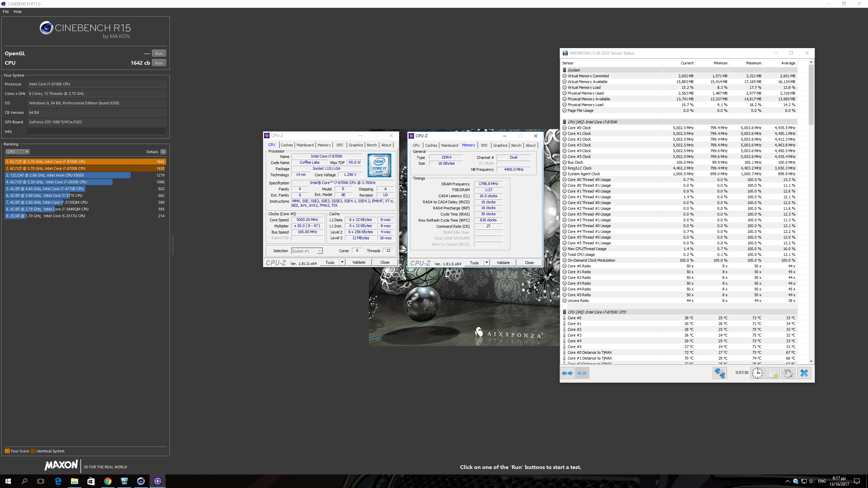This screenshot has width=868, height=488.
Task: Click 'Uncore Ratio' sensor row
Action: coord(679,301)
